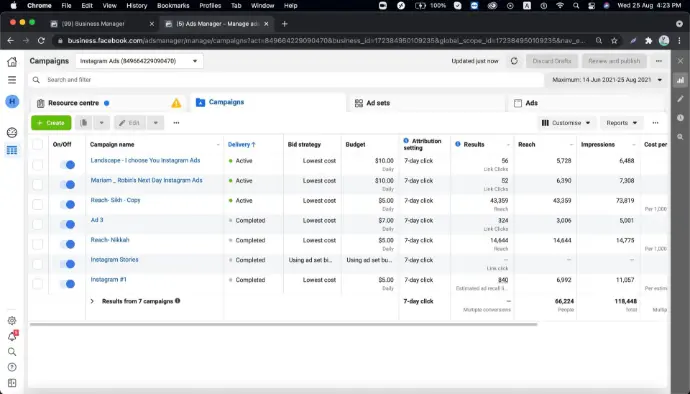The height and width of the screenshot is (394, 690).
Task: Open the notifications bell icon
Action: [x=12, y=336]
